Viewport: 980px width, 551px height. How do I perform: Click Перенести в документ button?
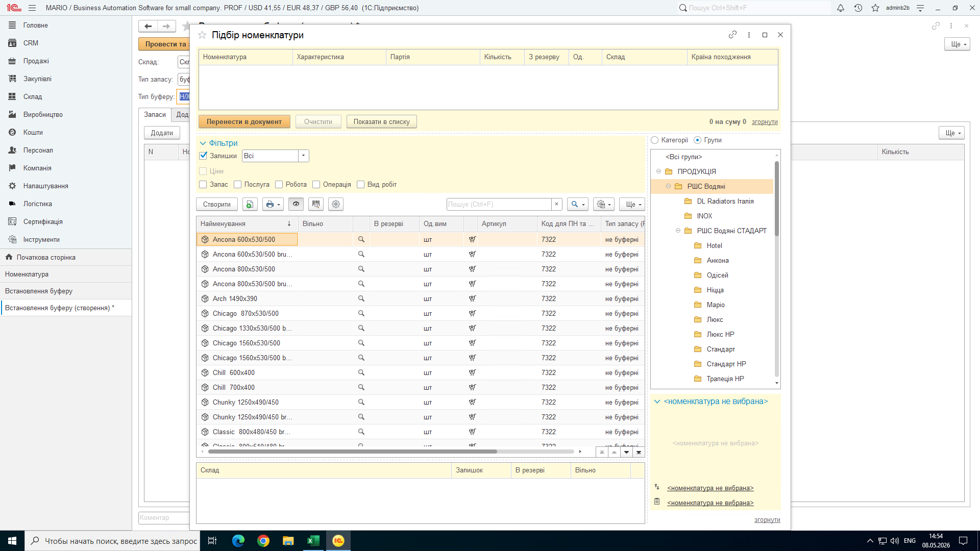[244, 121]
